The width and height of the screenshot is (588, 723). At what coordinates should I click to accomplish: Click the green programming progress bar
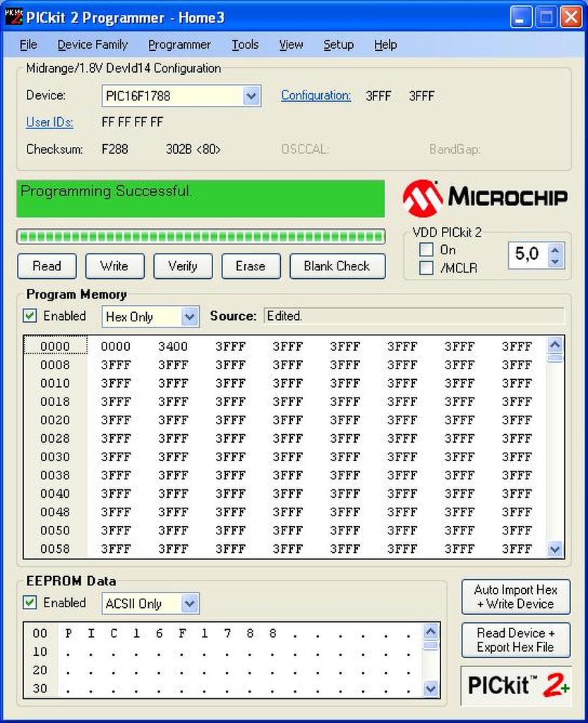(x=201, y=237)
